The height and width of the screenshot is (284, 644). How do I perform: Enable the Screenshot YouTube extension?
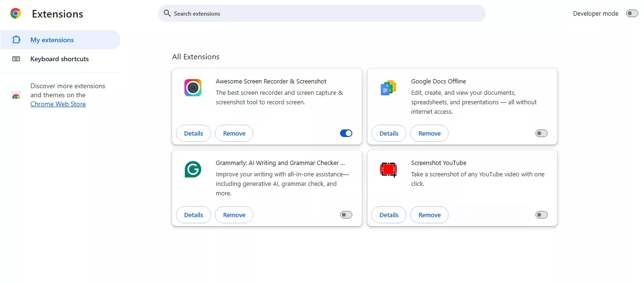[541, 215]
